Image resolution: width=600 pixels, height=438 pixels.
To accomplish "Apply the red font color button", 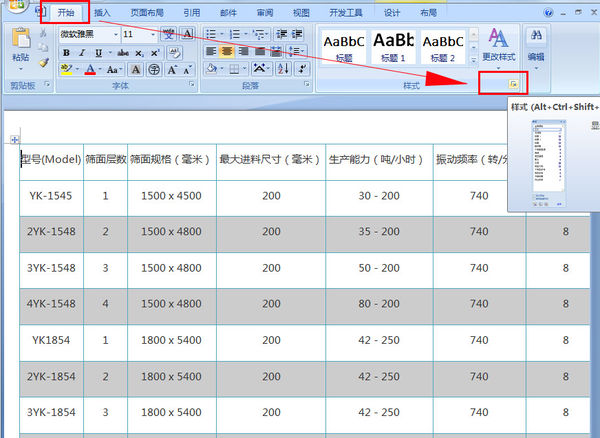I will tap(90, 70).
